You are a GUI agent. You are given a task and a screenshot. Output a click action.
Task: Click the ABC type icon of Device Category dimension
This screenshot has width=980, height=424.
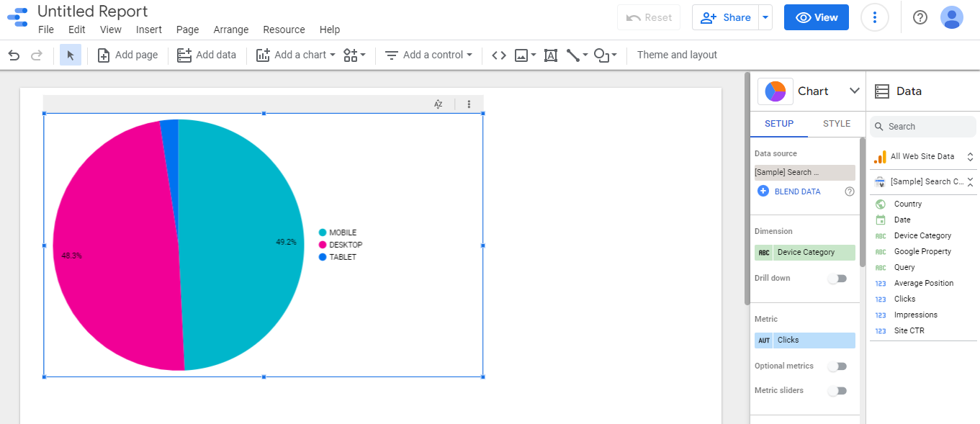click(x=764, y=253)
